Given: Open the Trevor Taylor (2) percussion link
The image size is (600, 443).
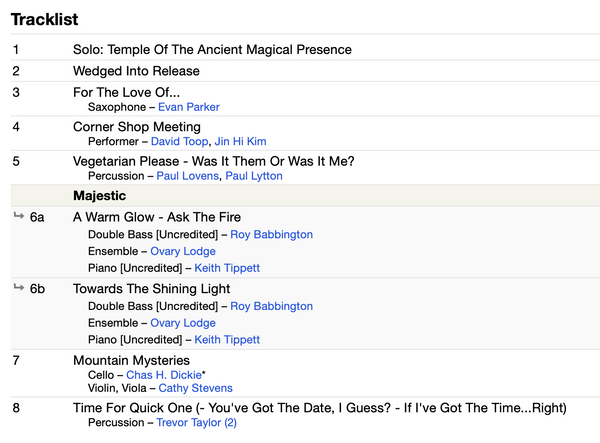Looking at the screenshot, I should (x=196, y=423).
